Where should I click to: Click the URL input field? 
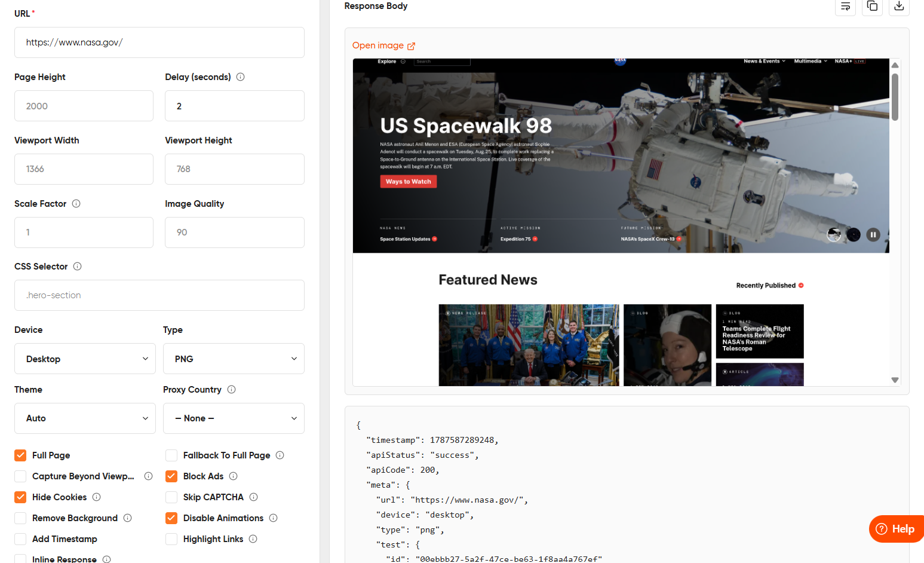tap(159, 42)
